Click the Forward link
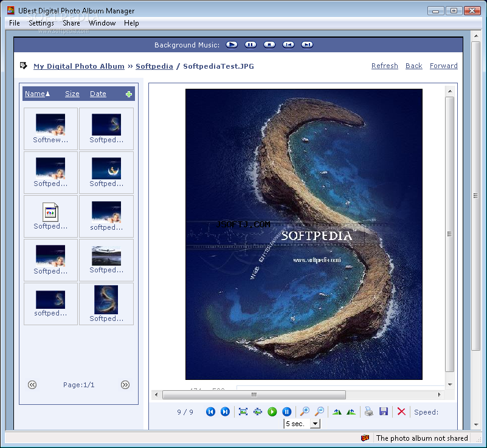This screenshot has height=448, width=487. click(x=443, y=66)
